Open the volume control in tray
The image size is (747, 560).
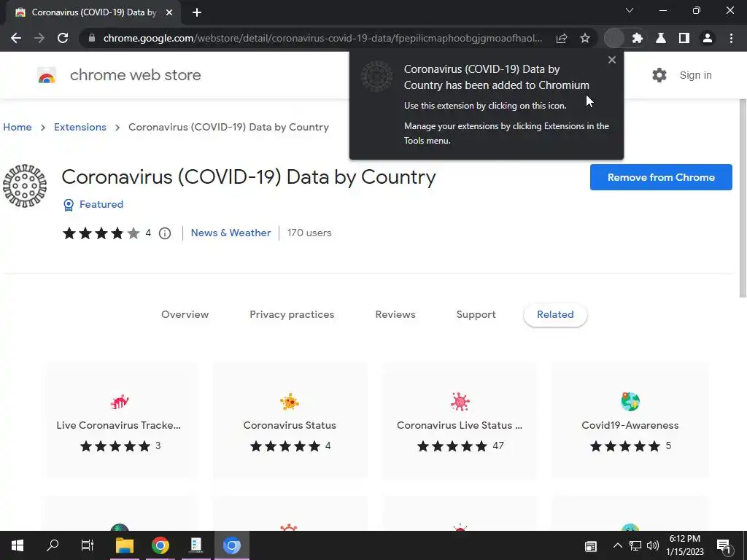tap(653, 545)
